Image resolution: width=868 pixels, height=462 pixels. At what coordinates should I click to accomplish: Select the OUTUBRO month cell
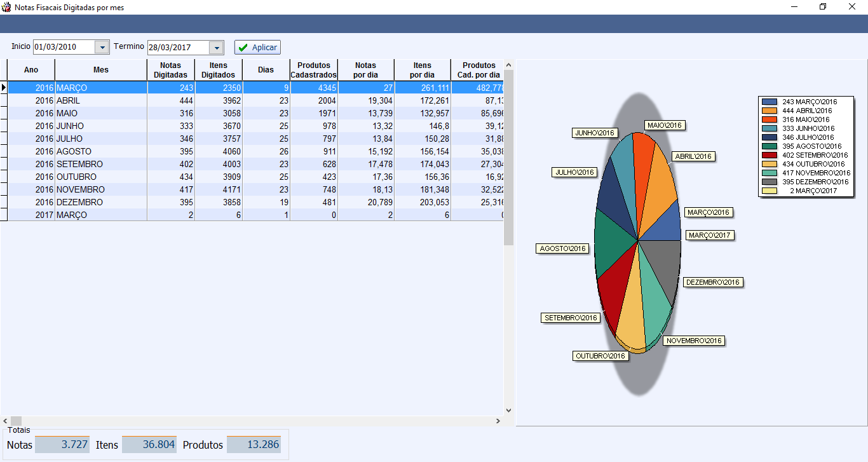[101, 177]
